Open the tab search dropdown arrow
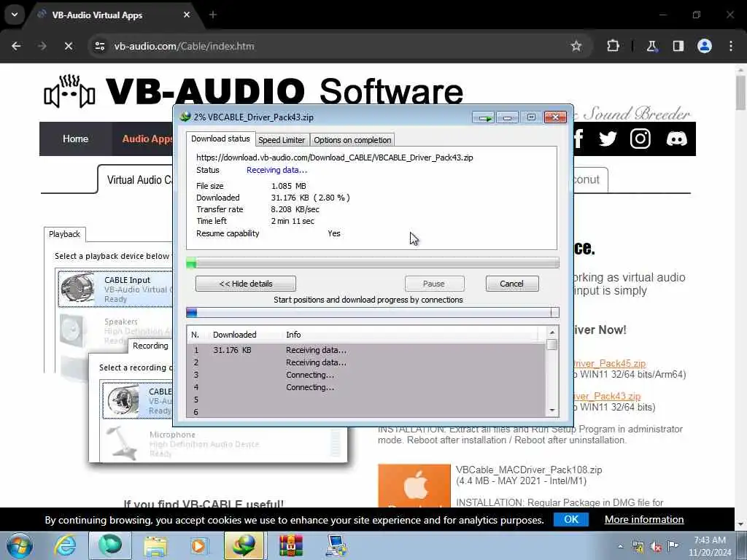Screen dimensions: 747x560 pos(15,15)
